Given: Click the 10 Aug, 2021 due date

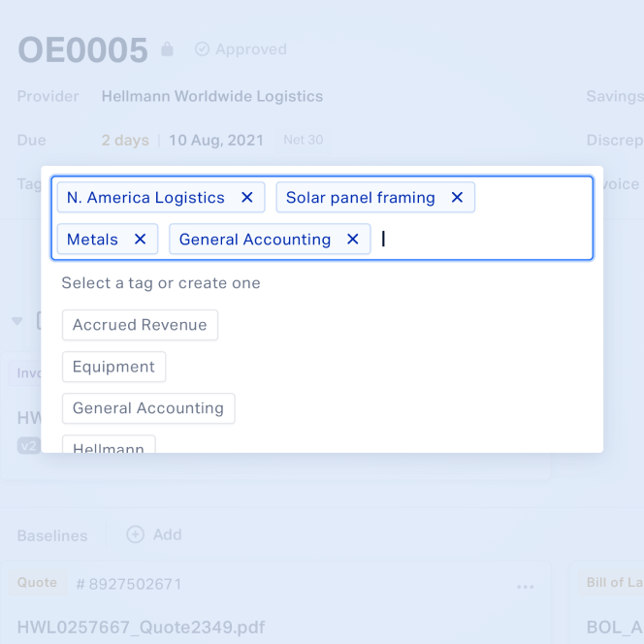Looking at the screenshot, I should (216, 140).
